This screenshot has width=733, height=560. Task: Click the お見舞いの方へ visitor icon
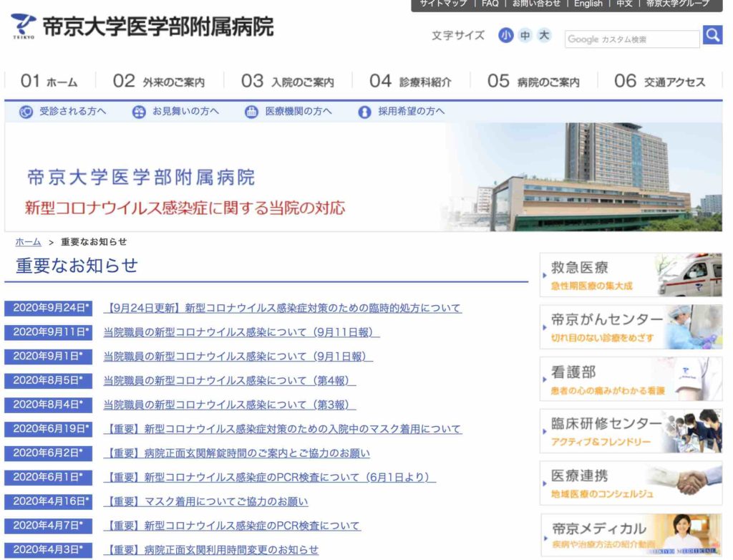[139, 112]
